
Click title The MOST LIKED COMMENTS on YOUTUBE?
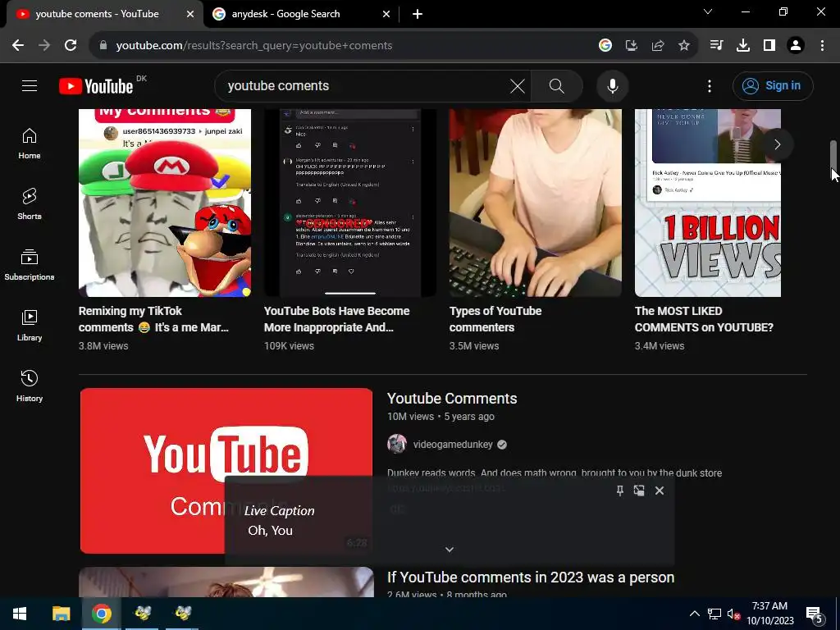[704, 319]
